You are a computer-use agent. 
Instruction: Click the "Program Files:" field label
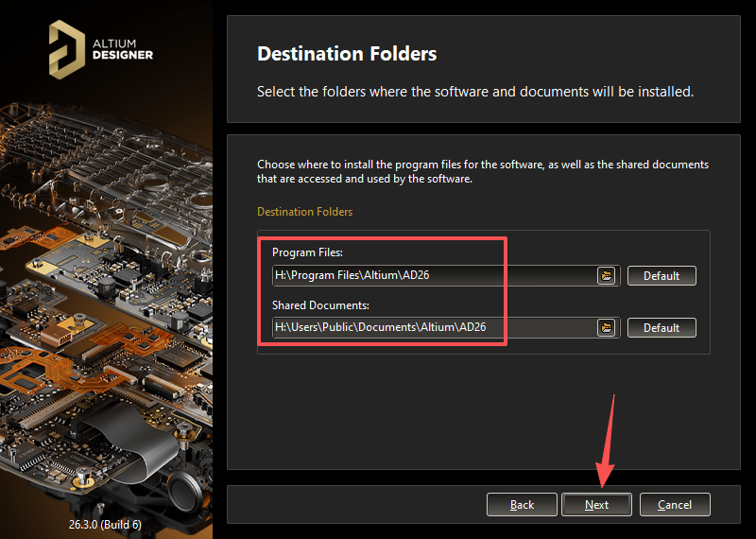tap(307, 252)
